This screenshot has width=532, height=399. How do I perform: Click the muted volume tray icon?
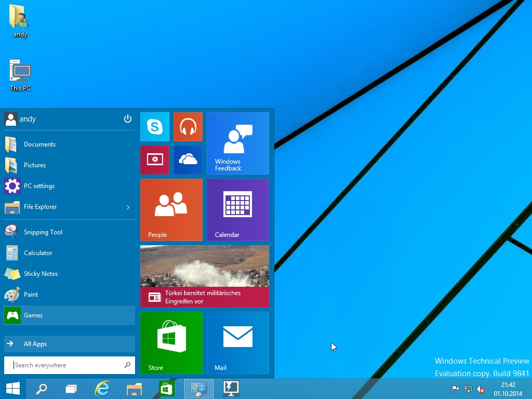(481, 389)
